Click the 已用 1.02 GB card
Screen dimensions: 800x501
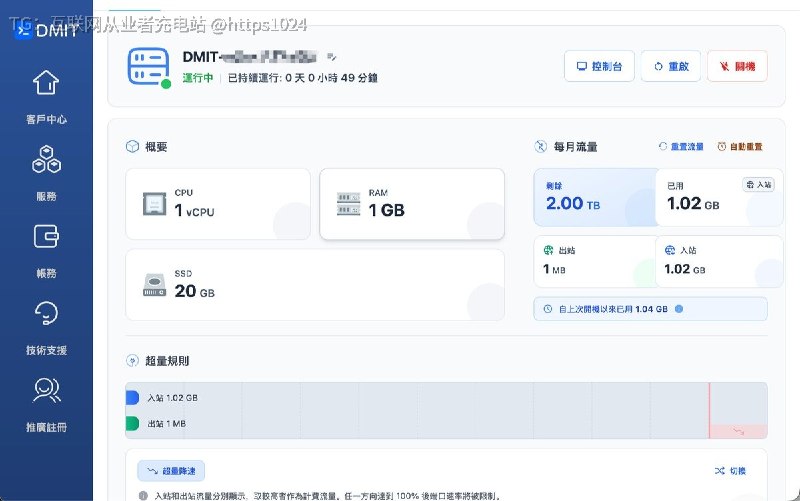click(719, 197)
